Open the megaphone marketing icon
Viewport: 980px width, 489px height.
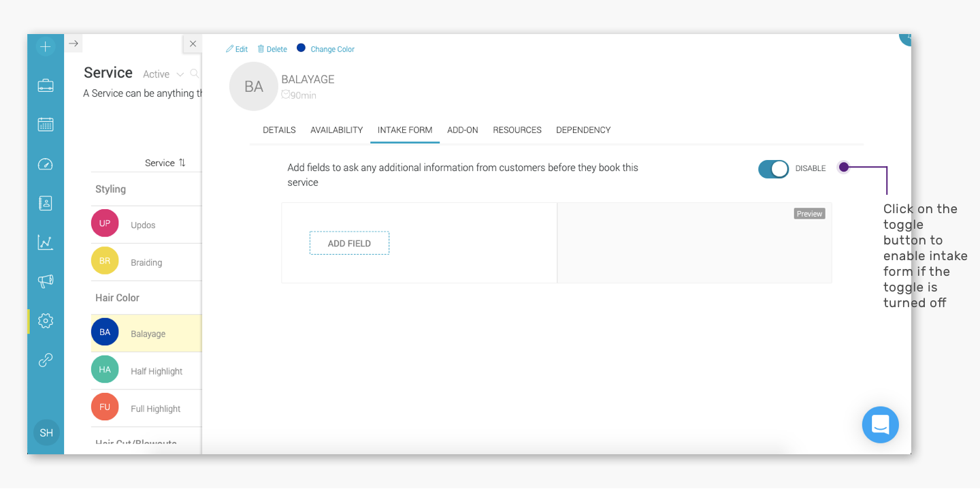(x=46, y=281)
